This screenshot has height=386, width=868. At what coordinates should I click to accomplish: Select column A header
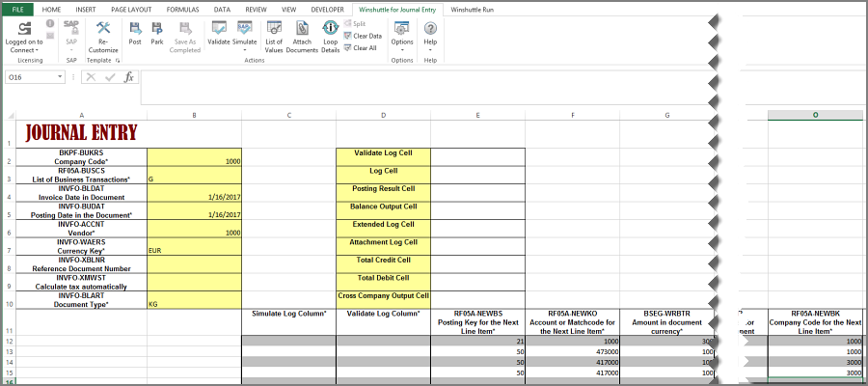[81, 115]
